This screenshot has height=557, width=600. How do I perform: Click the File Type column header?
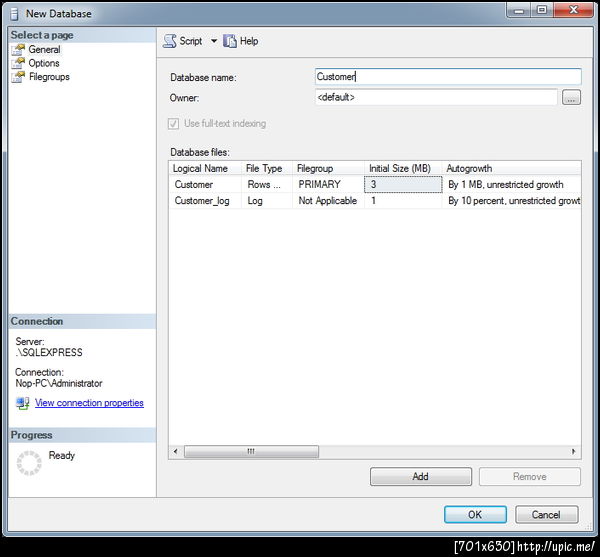[267, 168]
